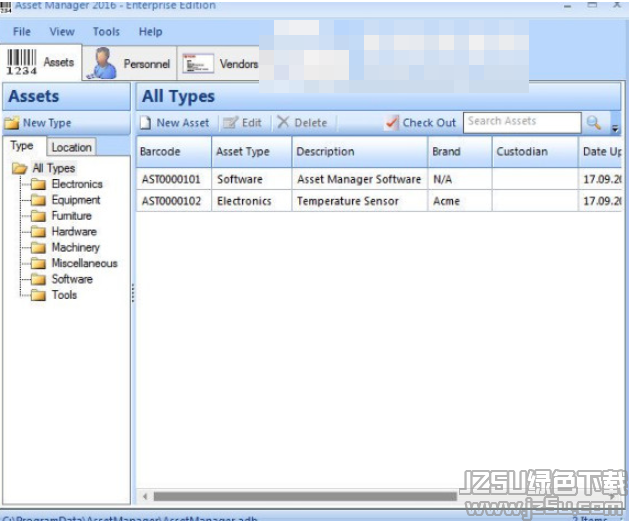Click the Check Out checkmark icon
Screen dimensions: 629x521
pos(392,122)
